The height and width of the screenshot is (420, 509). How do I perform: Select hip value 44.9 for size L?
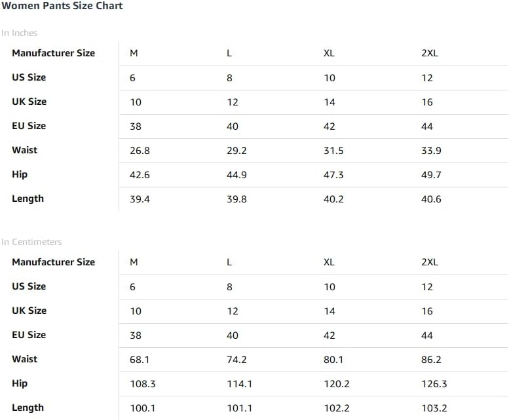(x=236, y=175)
